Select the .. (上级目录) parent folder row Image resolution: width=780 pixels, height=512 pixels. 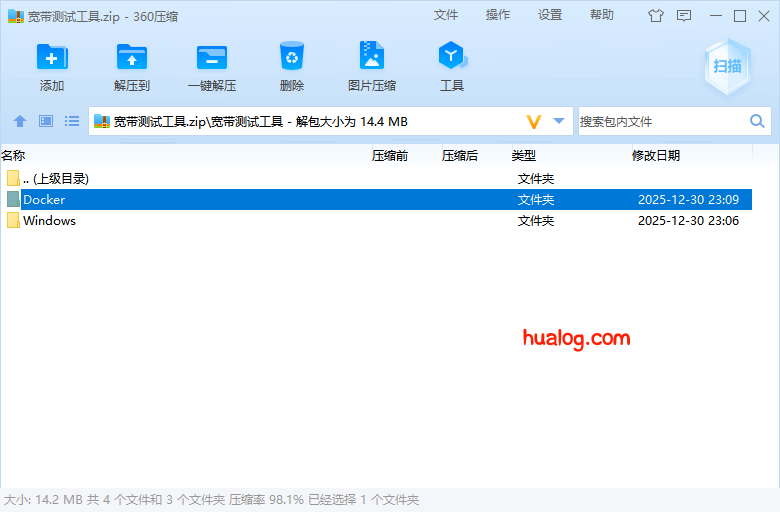coord(376,179)
